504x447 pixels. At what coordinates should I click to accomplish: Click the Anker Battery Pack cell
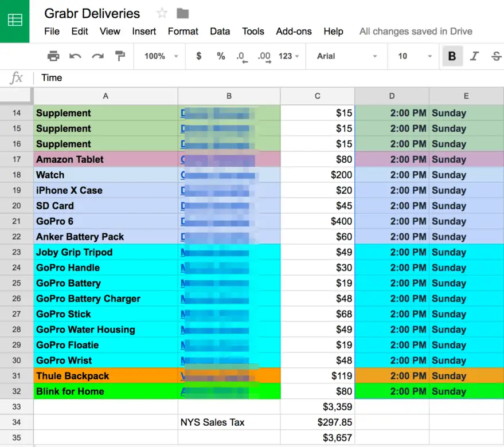pyautogui.click(x=106, y=237)
